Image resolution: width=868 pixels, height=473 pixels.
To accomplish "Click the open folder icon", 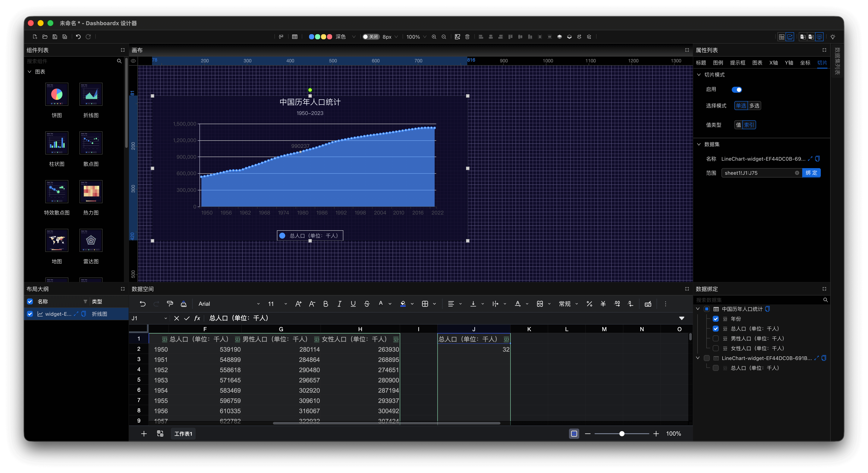I will point(45,37).
